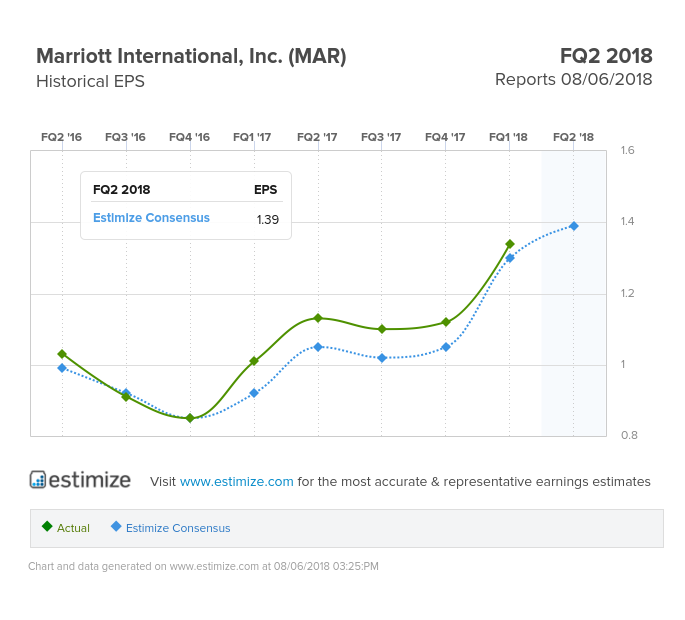The height and width of the screenshot is (620, 685).
Task: Click the FQ3 '16 actual green point
Action: click(x=126, y=397)
